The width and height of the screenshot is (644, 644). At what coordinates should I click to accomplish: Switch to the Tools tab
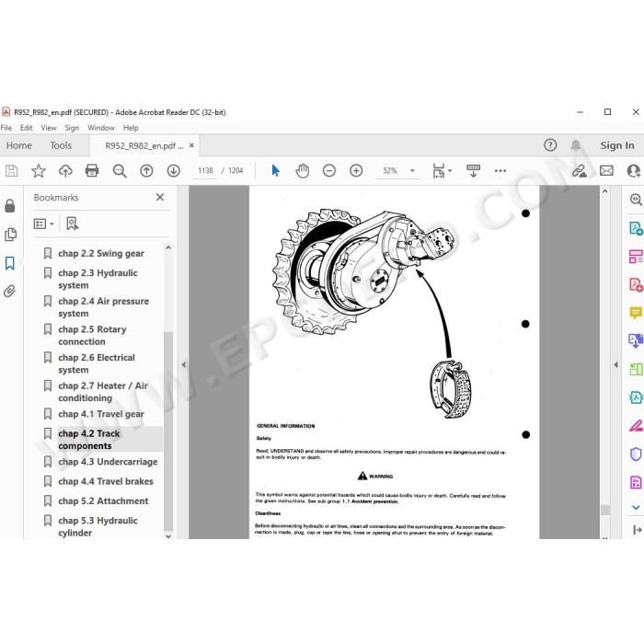[x=61, y=145]
